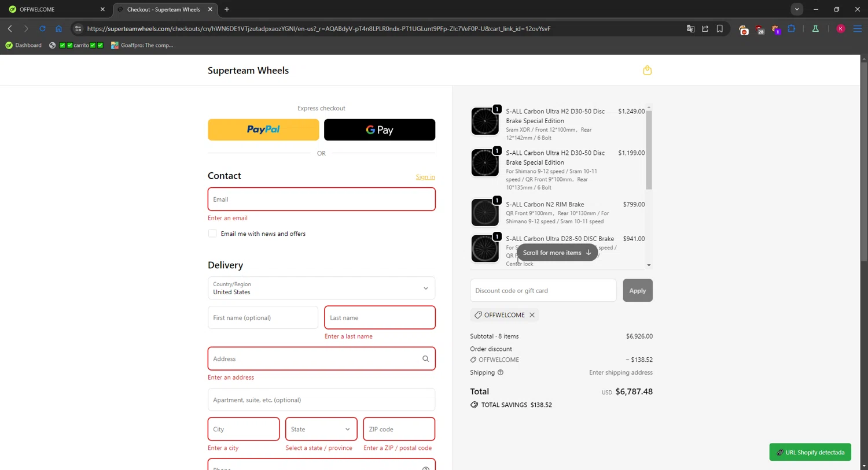The image size is (868, 470).
Task: Open the carrito bookmark
Action: pos(76,45)
